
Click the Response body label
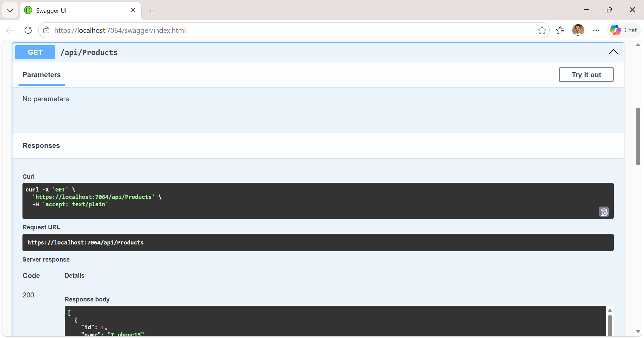(87, 299)
